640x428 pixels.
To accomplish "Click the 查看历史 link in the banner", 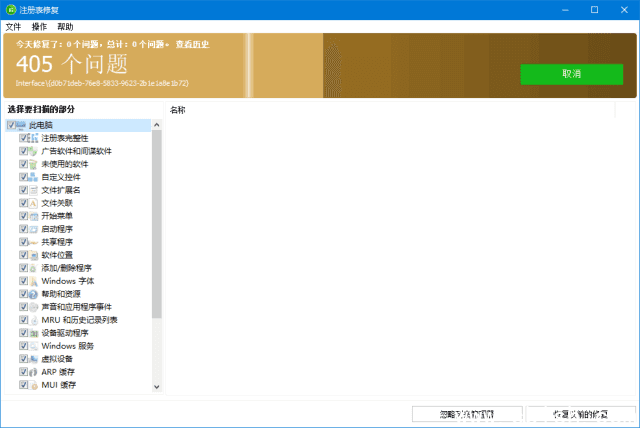I will [x=194, y=45].
